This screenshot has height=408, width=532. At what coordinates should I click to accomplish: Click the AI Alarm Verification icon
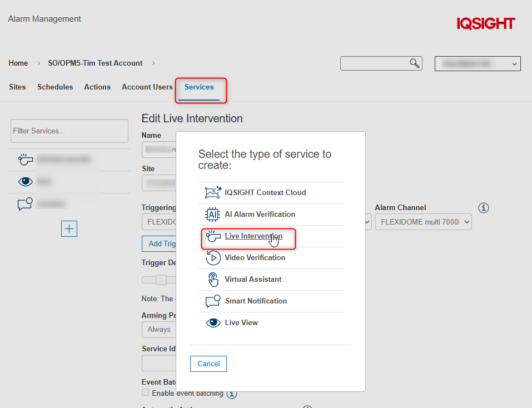pos(213,215)
